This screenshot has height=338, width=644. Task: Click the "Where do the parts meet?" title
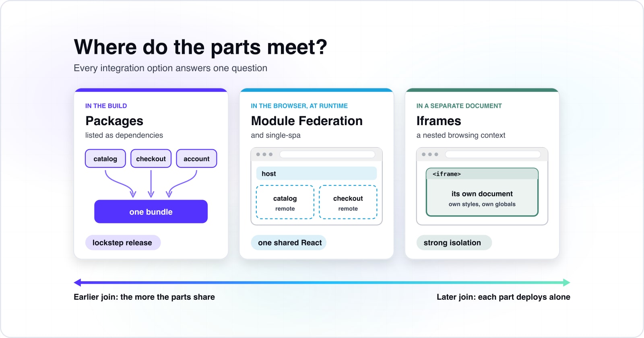[200, 47]
